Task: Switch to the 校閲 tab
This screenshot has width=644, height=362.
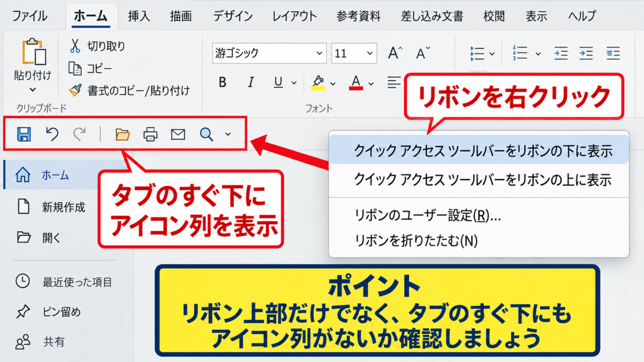Action: click(x=494, y=16)
